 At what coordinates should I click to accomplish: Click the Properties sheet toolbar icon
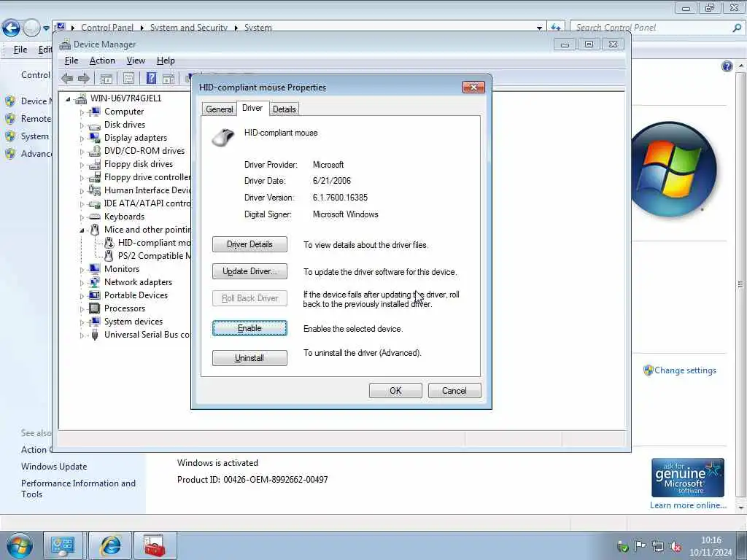(128, 79)
